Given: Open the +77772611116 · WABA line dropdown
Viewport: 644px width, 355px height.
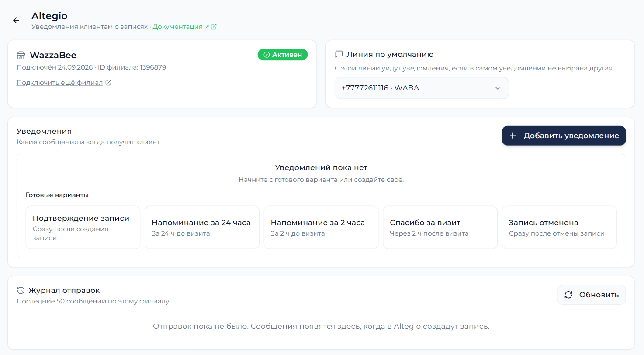Looking at the screenshot, I should click(x=422, y=88).
